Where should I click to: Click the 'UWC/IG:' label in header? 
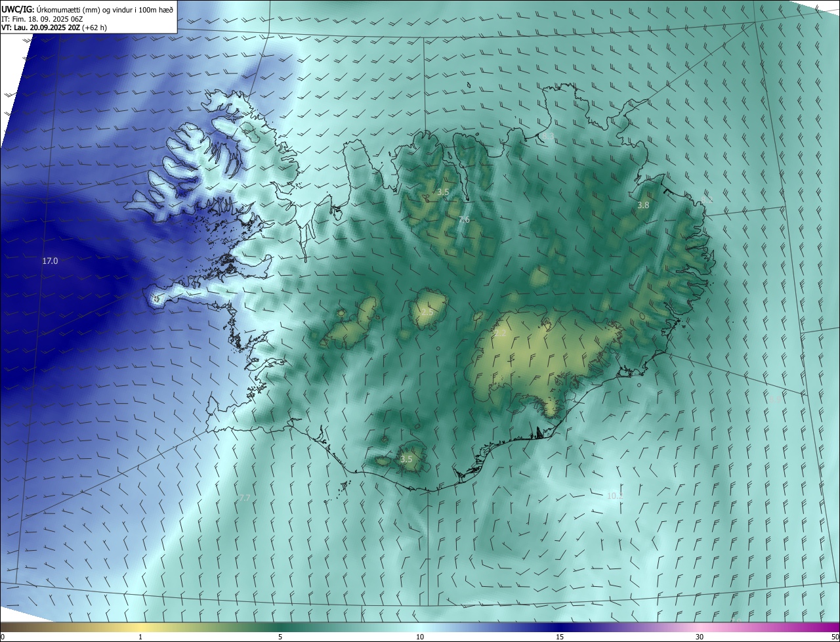click(x=18, y=9)
